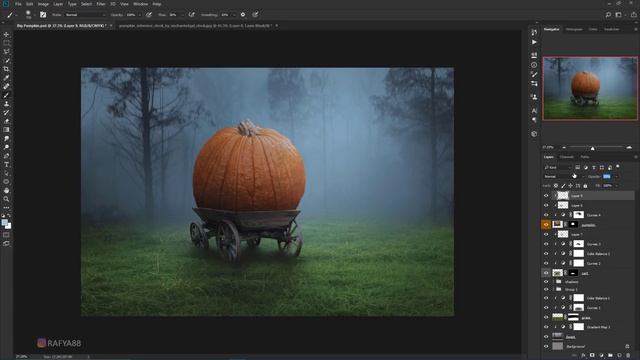The width and height of the screenshot is (640, 360).
Task: Open the File menu
Action: point(18,4)
